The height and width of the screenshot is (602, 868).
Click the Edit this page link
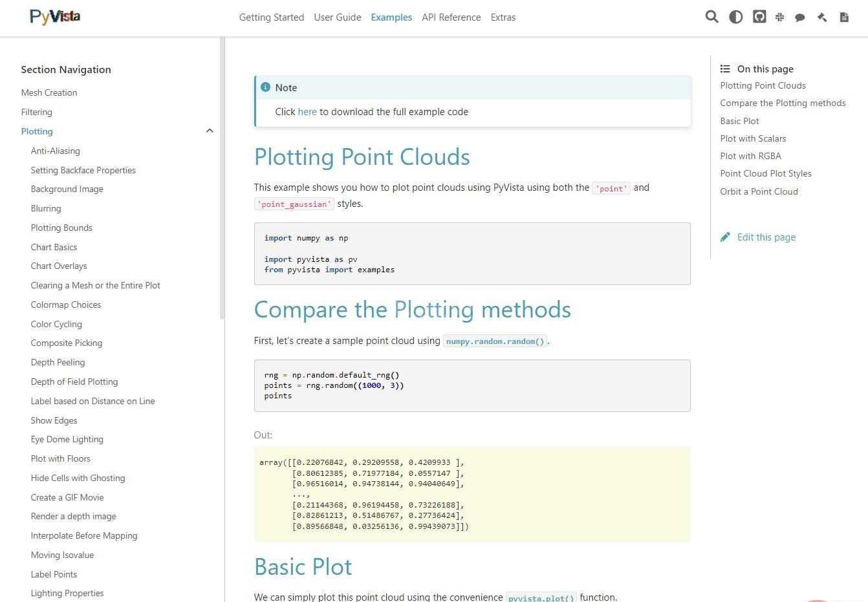tap(766, 237)
